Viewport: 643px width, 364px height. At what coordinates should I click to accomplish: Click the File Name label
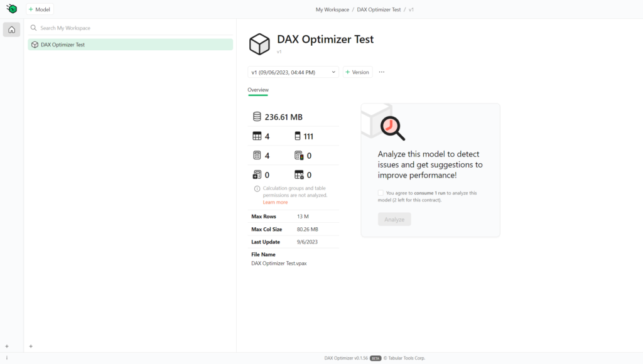pyautogui.click(x=263, y=255)
